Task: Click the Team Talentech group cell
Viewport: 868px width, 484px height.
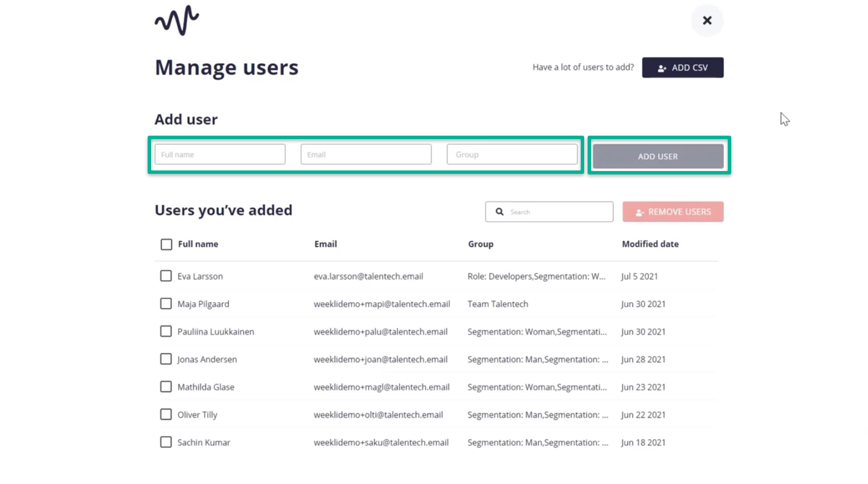Action: coord(498,304)
